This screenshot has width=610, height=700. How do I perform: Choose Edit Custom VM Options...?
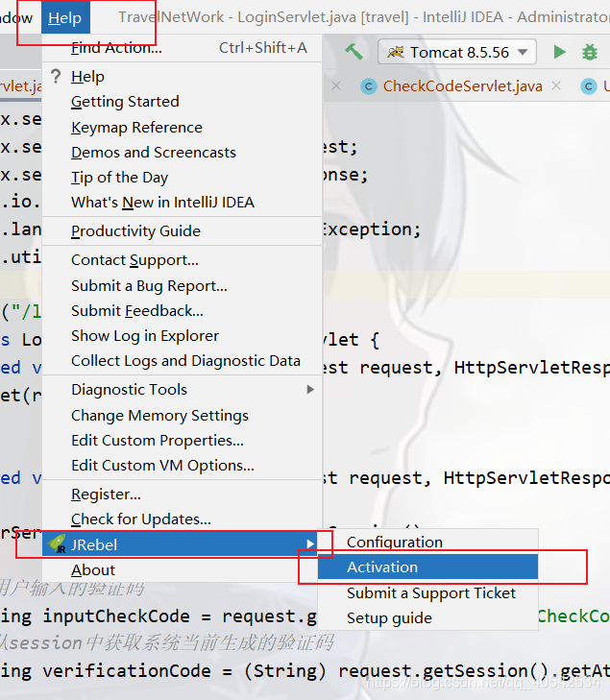click(x=183, y=465)
